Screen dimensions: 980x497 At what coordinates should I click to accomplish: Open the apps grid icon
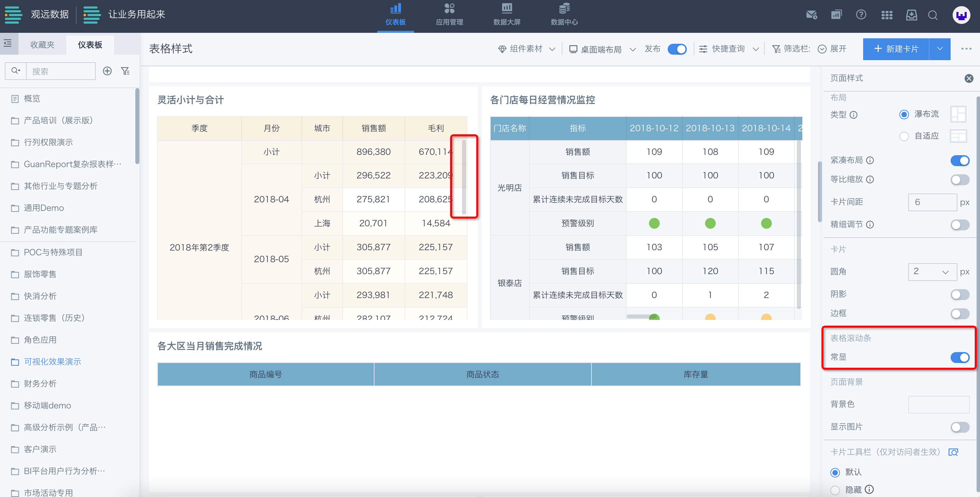click(x=887, y=15)
